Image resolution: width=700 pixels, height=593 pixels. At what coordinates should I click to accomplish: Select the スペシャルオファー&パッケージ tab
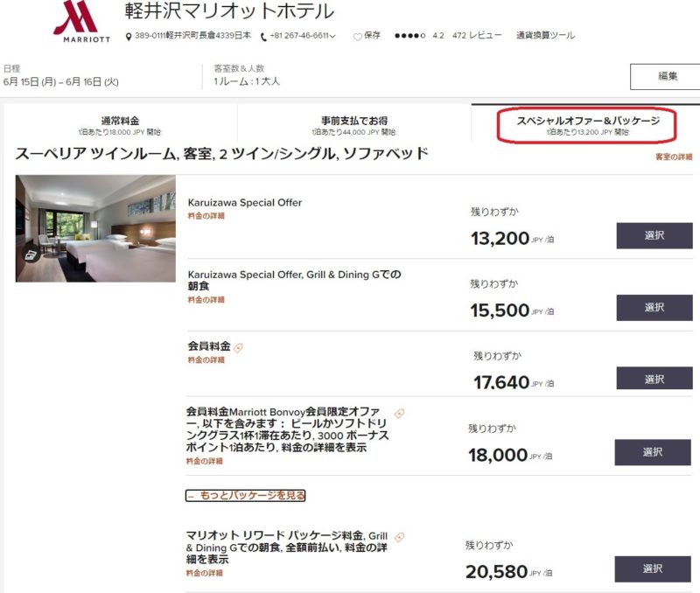point(587,125)
